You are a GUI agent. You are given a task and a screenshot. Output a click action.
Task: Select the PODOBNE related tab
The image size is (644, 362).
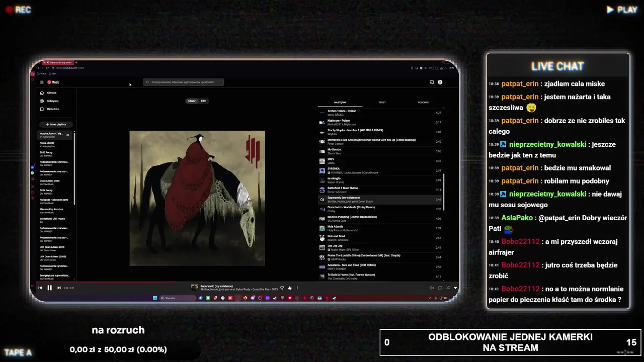[x=423, y=102]
